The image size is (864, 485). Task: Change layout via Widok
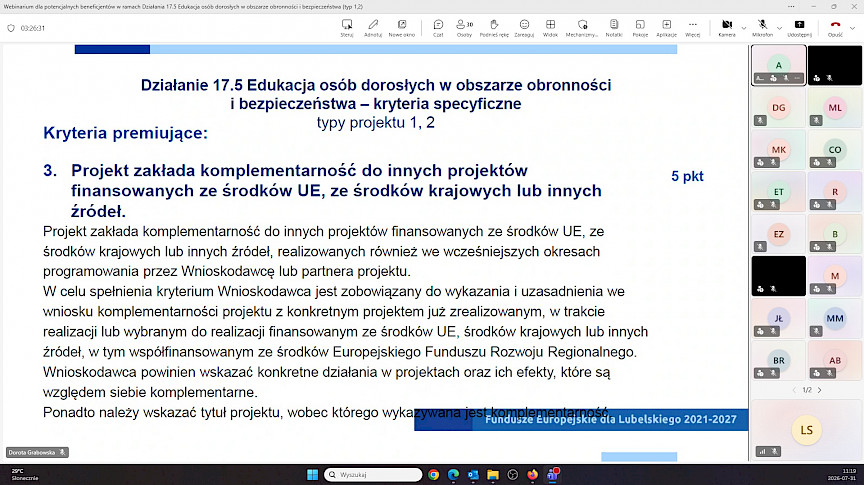pyautogui.click(x=550, y=28)
